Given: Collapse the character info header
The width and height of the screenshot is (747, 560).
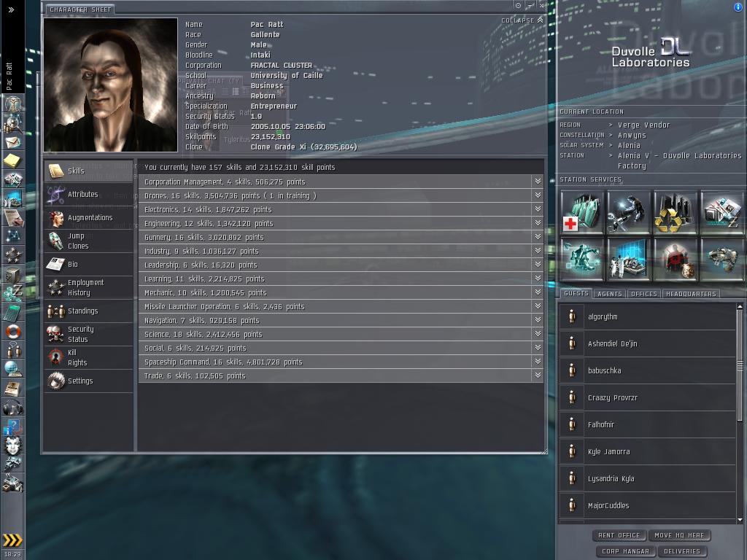Looking at the screenshot, I should [522, 20].
